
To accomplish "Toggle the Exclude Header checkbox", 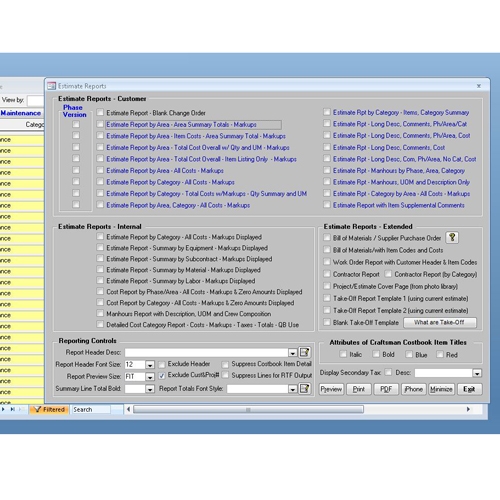I will 162,364.
